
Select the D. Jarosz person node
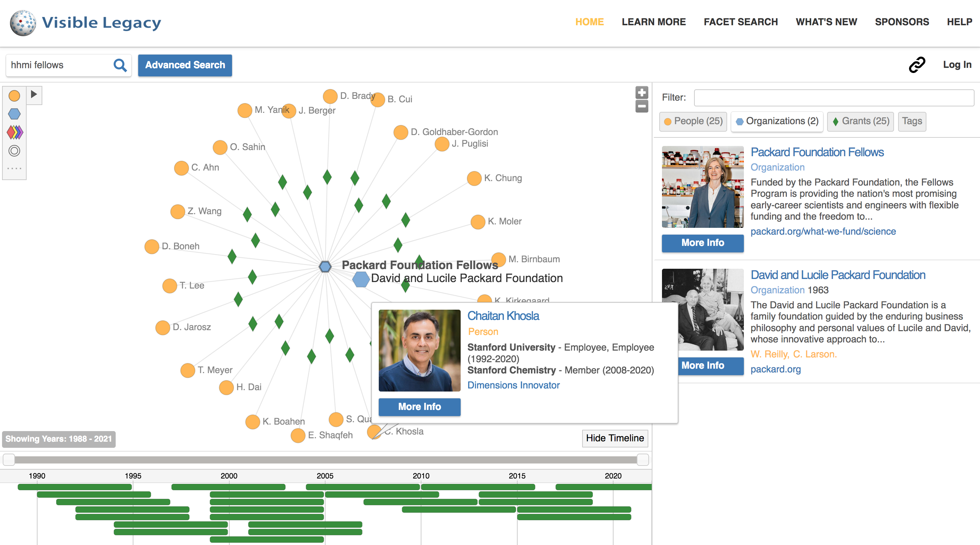tap(163, 327)
